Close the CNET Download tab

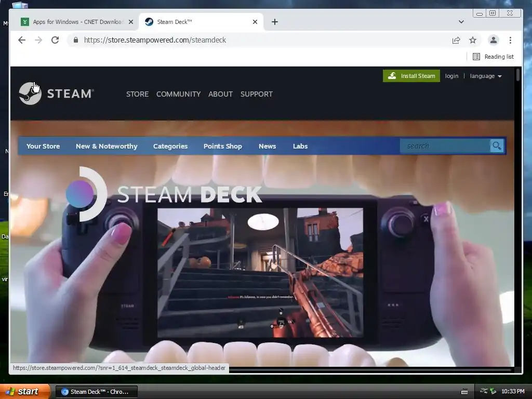[x=131, y=22]
